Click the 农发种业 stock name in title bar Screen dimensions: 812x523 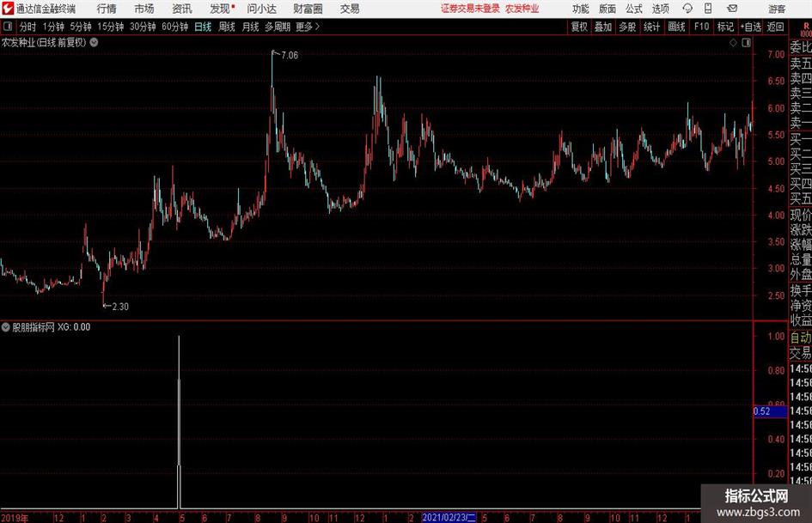click(522, 9)
